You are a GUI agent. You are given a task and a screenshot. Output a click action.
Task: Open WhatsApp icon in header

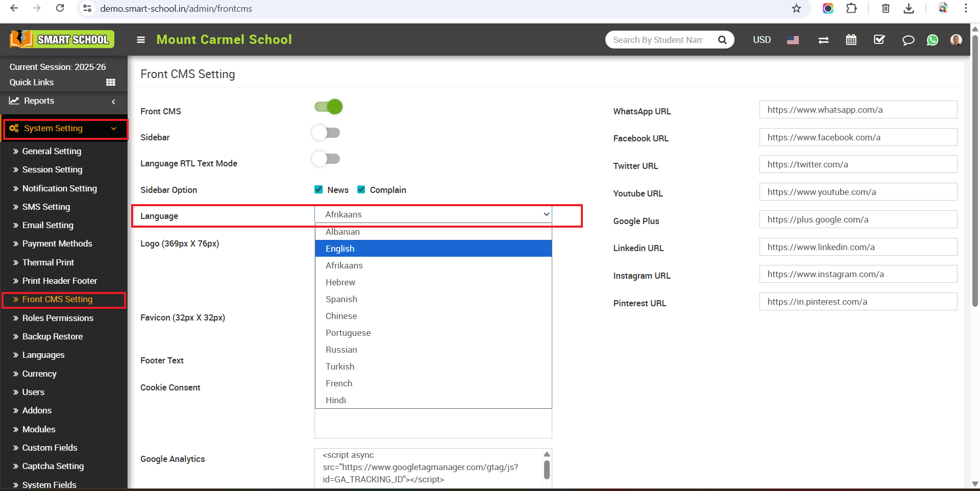point(933,40)
